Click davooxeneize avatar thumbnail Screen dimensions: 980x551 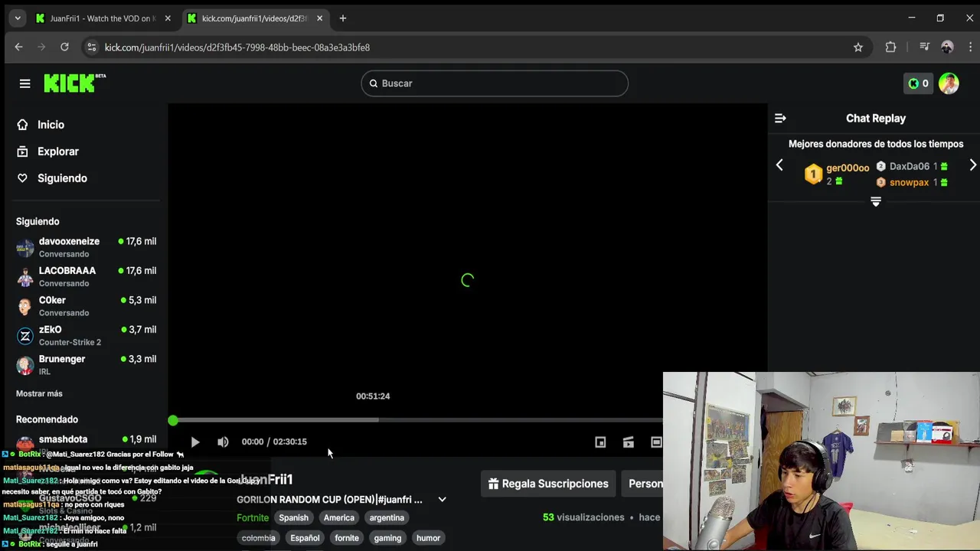click(25, 247)
